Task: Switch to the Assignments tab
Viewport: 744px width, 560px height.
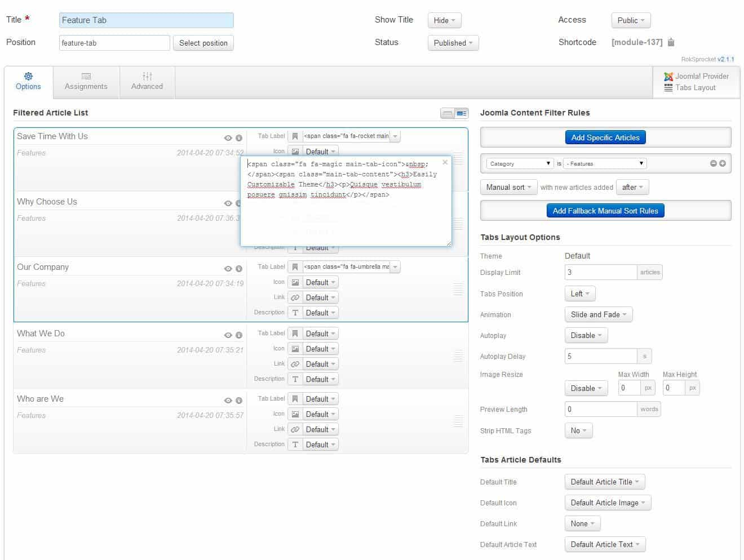Action: click(86, 82)
